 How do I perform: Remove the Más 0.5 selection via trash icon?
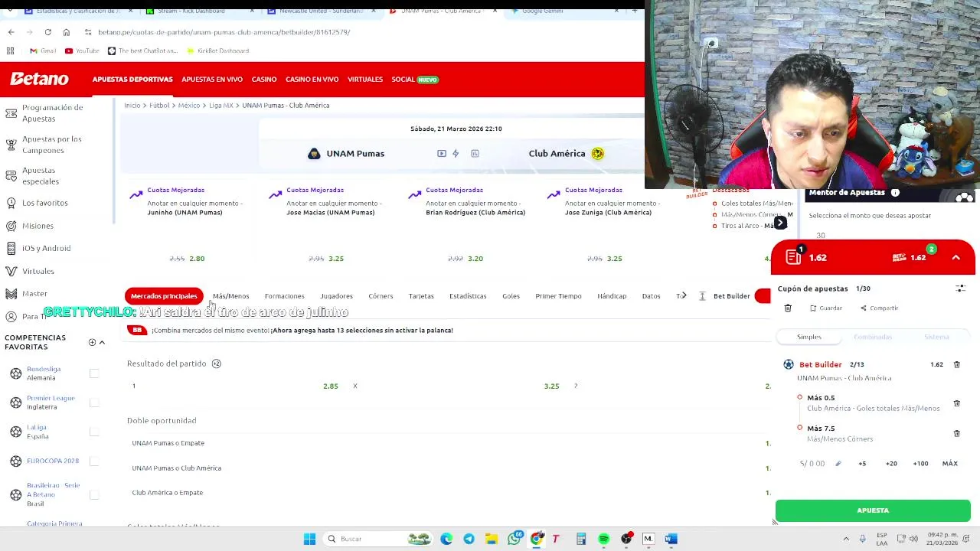point(956,403)
